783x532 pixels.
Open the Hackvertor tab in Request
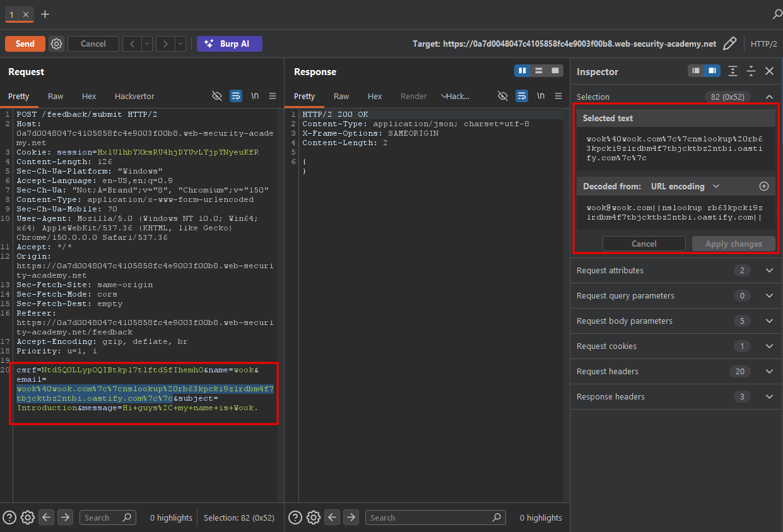click(x=134, y=96)
